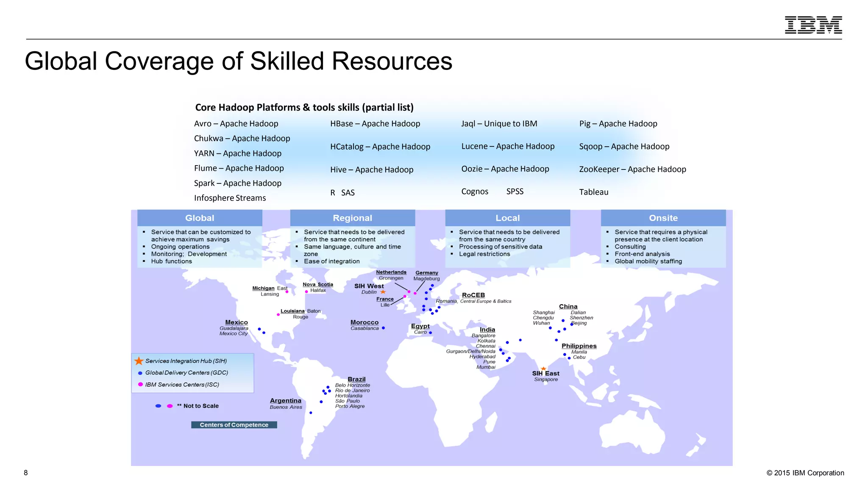Click the India map label
The width and height of the screenshot is (868, 488).
[x=487, y=330]
